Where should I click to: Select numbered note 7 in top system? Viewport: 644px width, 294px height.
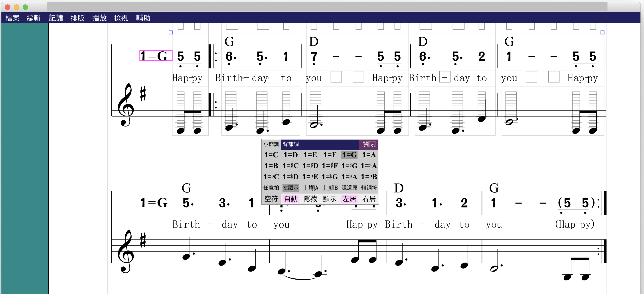[314, 57]
